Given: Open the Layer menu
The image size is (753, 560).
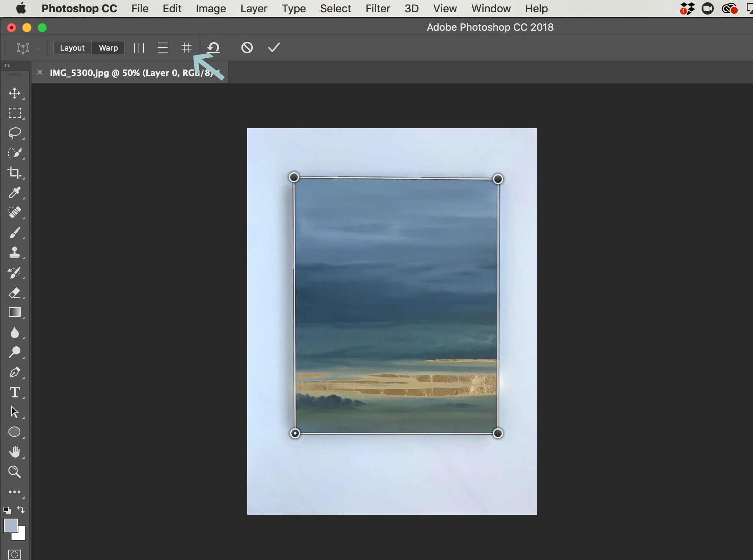Looking at the screenshot, I should [253, 8].
